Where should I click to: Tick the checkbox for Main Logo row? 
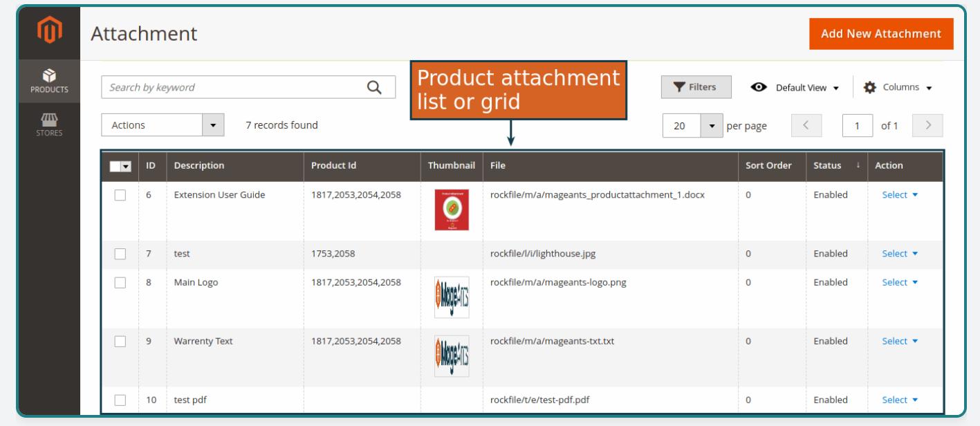120,282
